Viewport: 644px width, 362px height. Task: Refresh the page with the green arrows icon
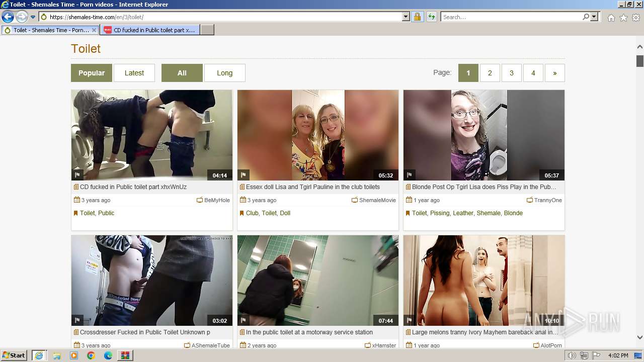point(431,17)
